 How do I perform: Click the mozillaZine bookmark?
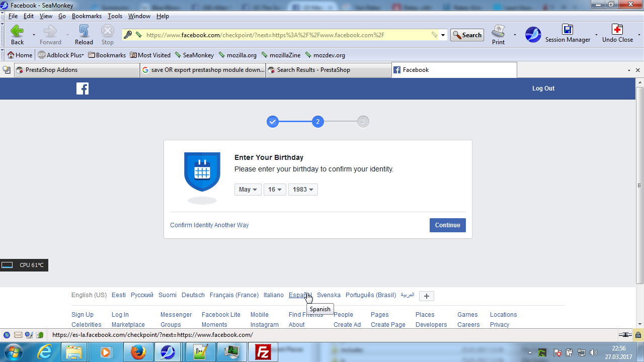281,55
